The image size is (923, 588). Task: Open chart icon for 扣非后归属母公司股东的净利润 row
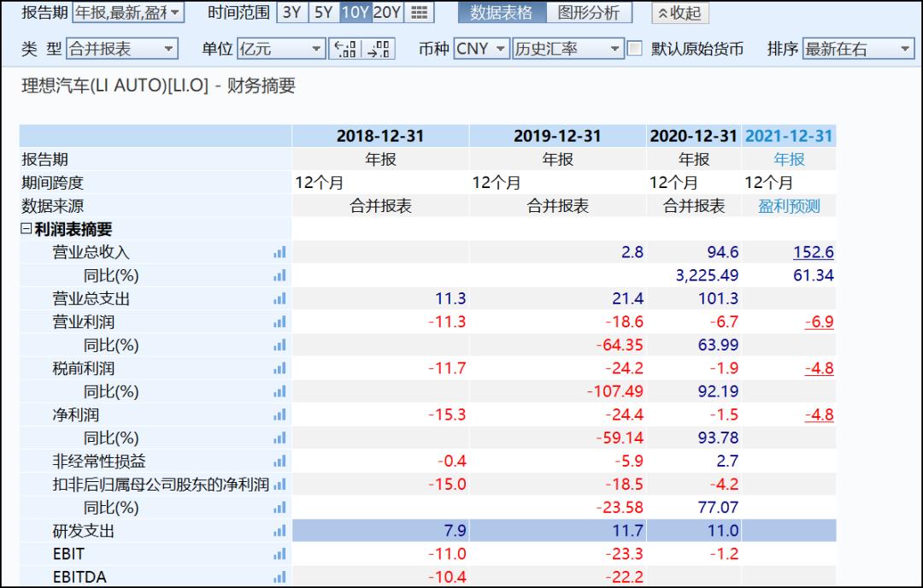coord(279,485)
